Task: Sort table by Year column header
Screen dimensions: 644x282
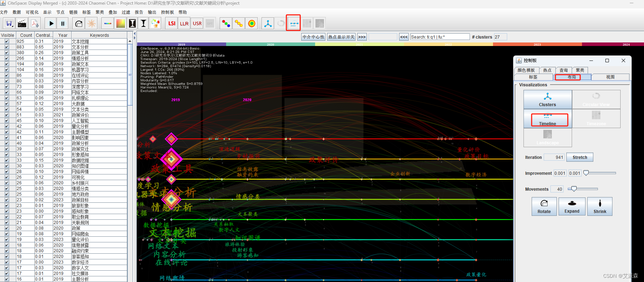Action: pos(63,35)
